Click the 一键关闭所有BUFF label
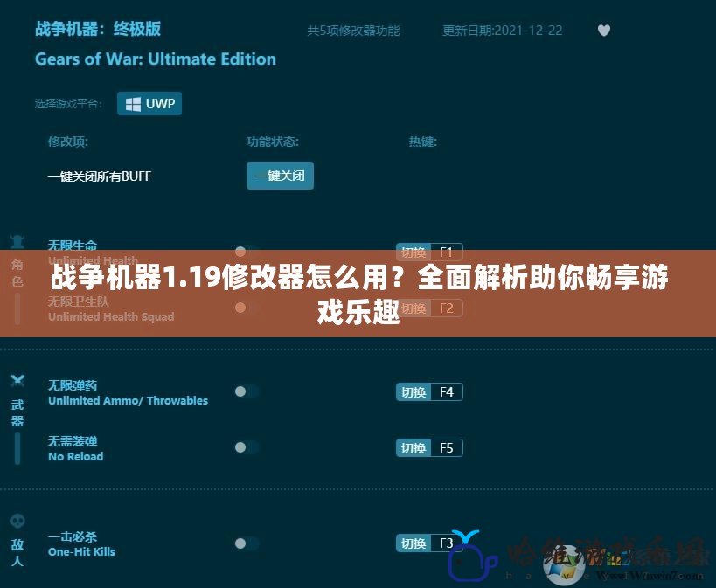The height and width of the screenshot is (588, 716). click(x=100, y=176)
